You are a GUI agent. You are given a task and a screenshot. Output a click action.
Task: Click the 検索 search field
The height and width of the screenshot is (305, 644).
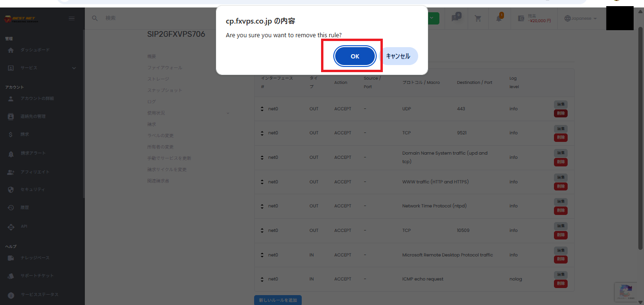coord(141,18)
